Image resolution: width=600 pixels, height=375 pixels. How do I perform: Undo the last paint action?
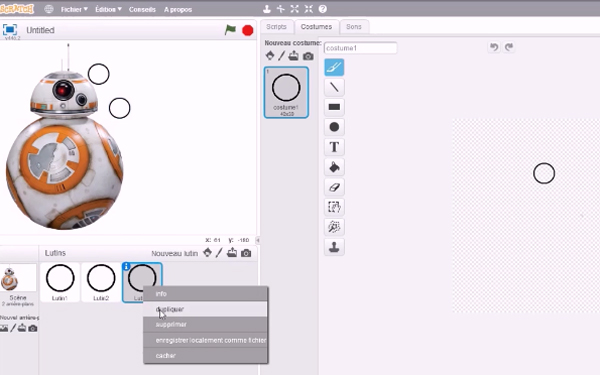click(494, 47)
